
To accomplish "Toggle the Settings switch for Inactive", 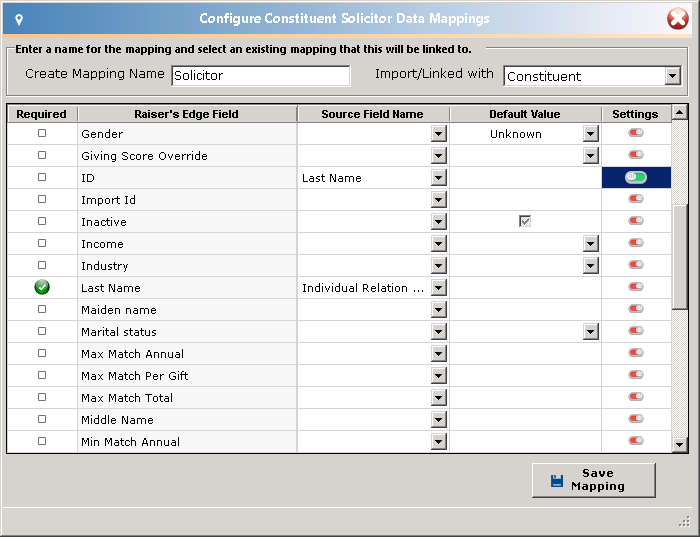I will pos(636,221).
